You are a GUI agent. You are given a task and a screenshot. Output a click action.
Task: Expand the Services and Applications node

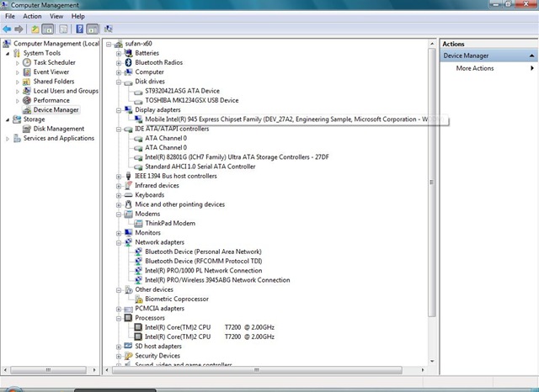click(x=8, y=139)
